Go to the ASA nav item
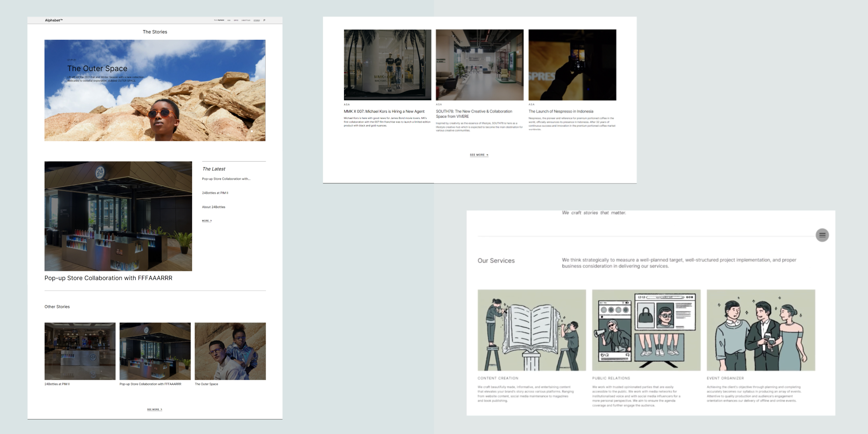Screen dimensions: 868x434 pyautogui.click(x=229, y=20)
